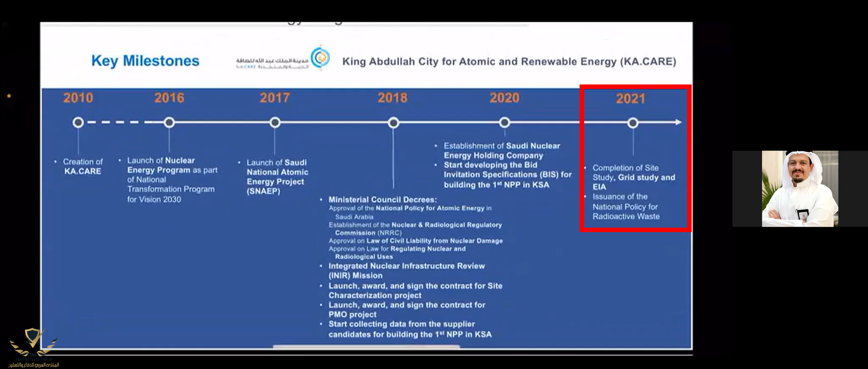
Task: Select the 2021 timeline circle marker
Action: click(633, 122)
